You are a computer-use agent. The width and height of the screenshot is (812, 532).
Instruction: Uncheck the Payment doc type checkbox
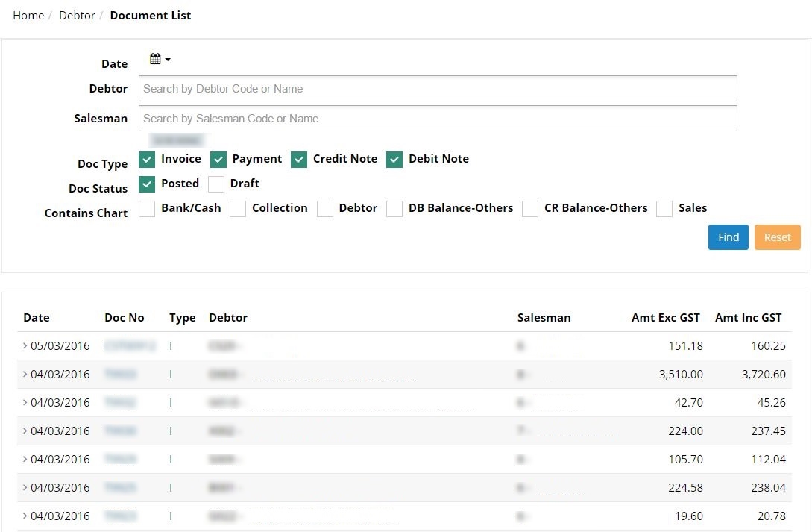[218, 160]
